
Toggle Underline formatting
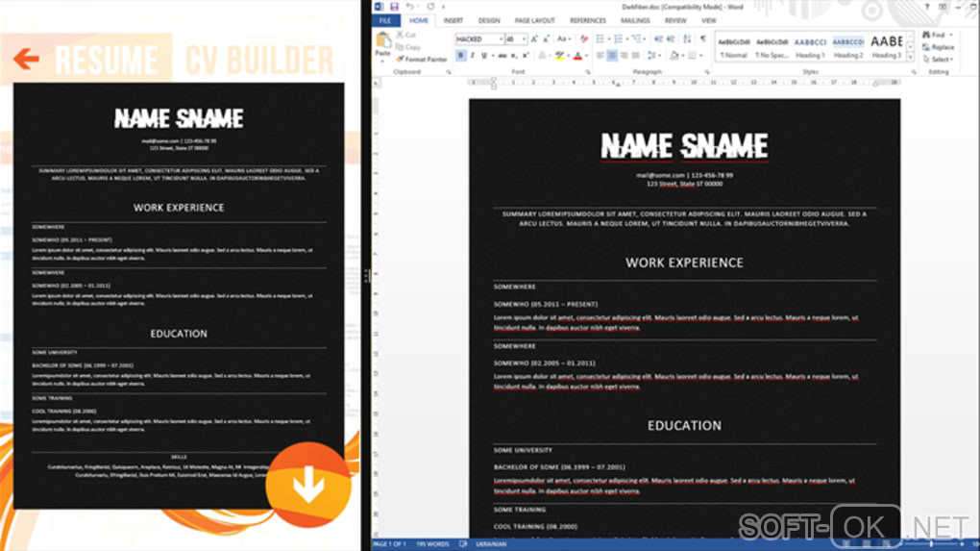(483, 56)
